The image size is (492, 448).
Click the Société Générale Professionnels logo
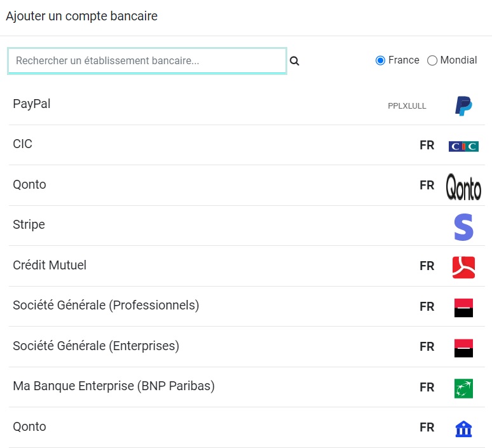(x=463, y=308)
